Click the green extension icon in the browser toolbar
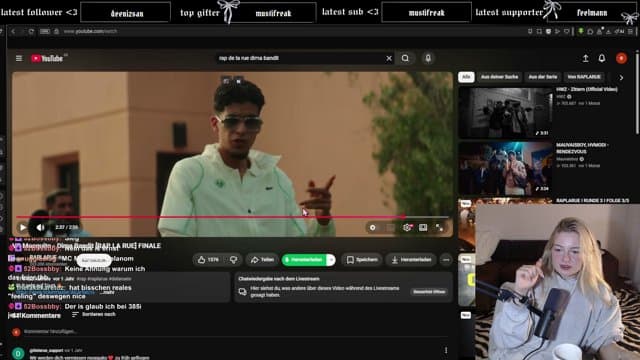 580,31
